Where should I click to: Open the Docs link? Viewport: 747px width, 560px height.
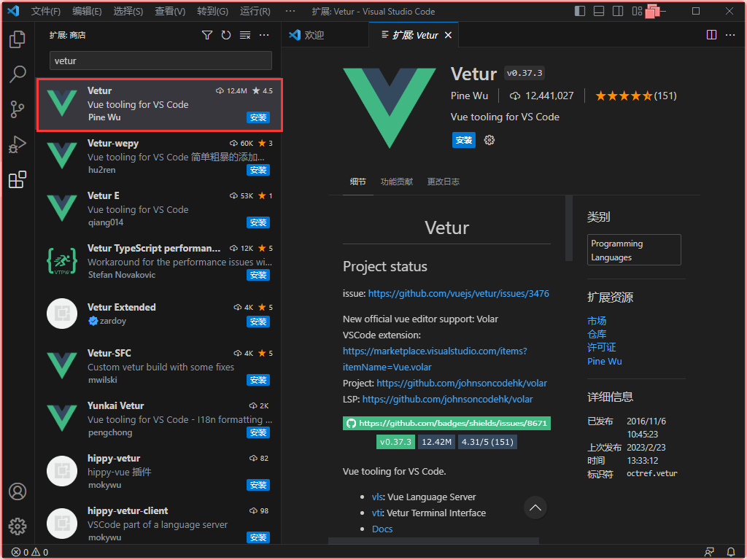[x=382, y=529]
